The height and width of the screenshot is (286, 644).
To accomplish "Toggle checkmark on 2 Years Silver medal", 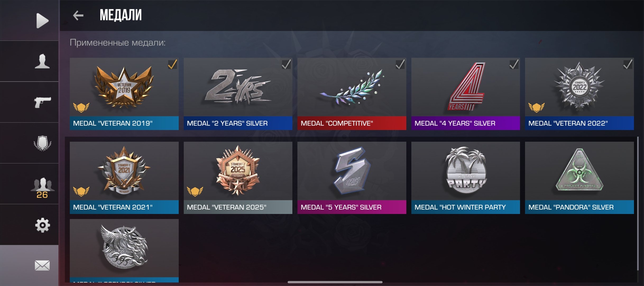I will [x=286, y=64].
